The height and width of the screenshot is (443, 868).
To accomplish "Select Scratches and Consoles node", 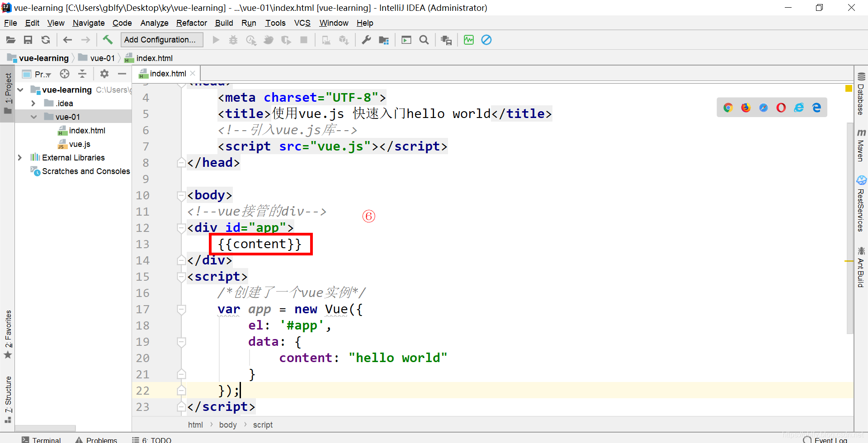I will (x=80, y=171).
